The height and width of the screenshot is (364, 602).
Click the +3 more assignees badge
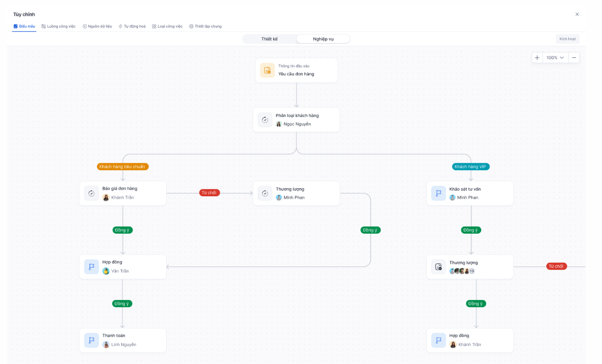(472, 271)
